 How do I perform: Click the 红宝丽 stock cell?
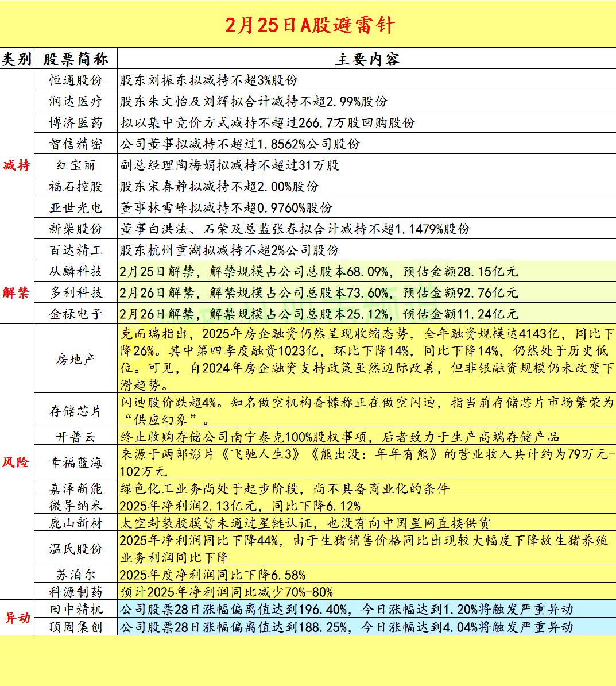pyautogui.click(x=77, y=165)
